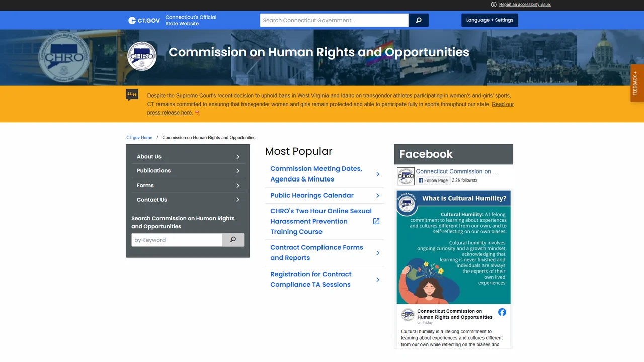The image size is (644, 362).
Task: Click the magnifier search button in header
Action: click(x=419, y=20)
